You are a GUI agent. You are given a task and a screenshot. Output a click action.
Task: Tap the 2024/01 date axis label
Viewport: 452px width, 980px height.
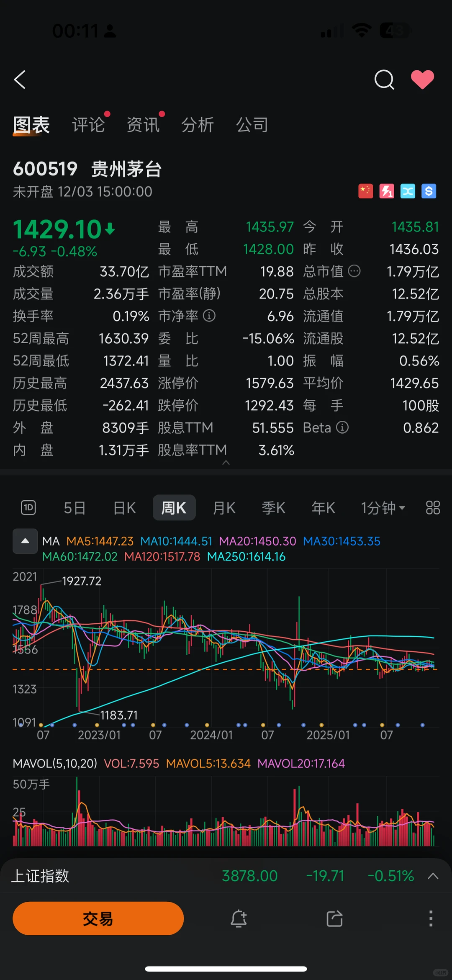(x=211, y=735)
